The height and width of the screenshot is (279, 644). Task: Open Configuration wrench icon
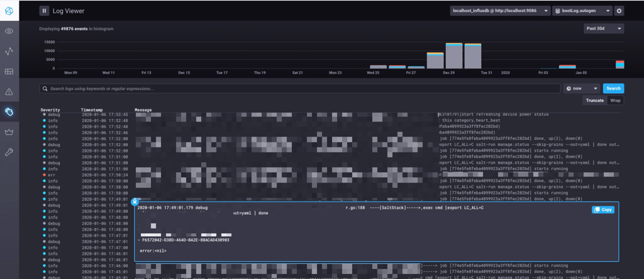9,152
